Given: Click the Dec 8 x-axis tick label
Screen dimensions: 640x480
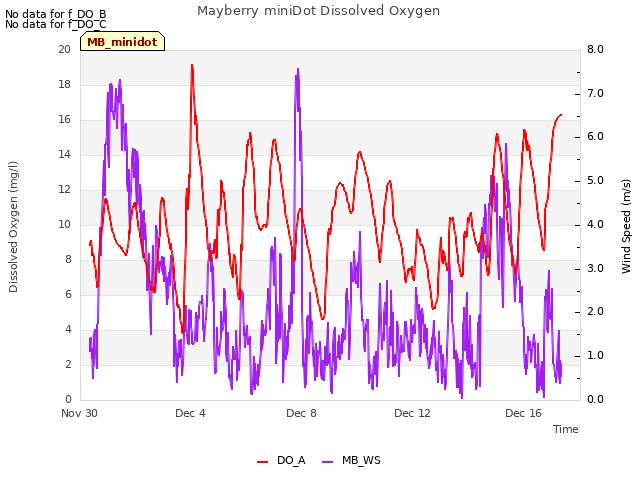Looking at the screenshot, I should (301, 413).
